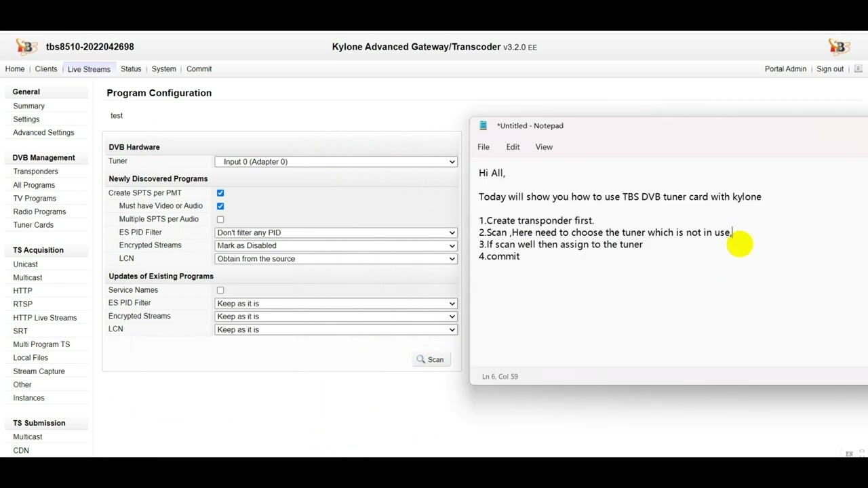Image resolution: width=868 pixels, height=488 pixels.
Task: Open Notepad View menu
Action: point(544,147)
